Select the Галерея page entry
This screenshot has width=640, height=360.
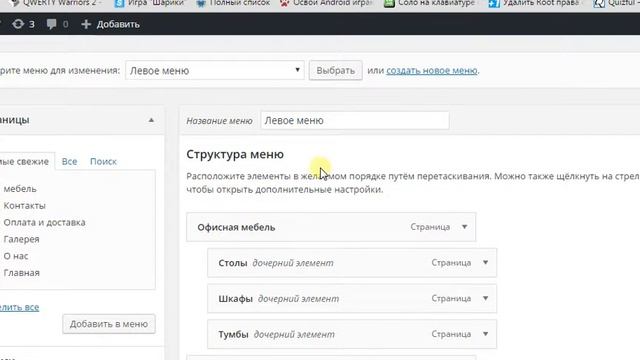pyautogui.click(x=21, y=239)
